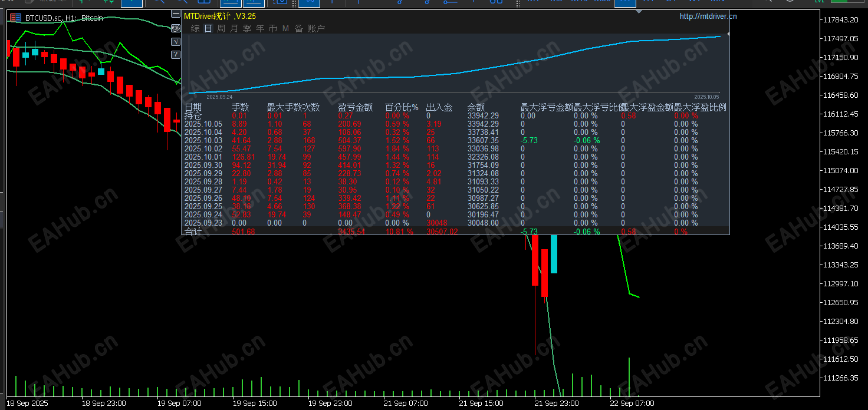The image size is (868, 410).
Task: Open the http://mtdriver.cn link
Action: tap(708, 16)
